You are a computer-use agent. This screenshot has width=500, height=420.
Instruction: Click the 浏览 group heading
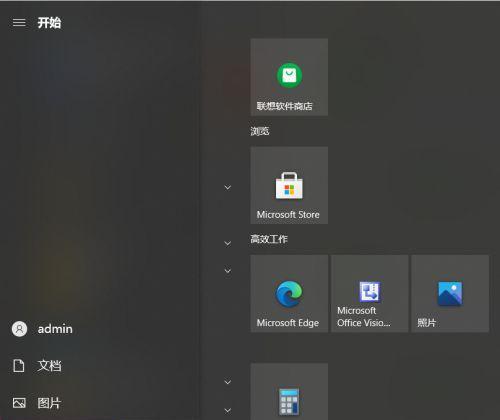(260, 131)
